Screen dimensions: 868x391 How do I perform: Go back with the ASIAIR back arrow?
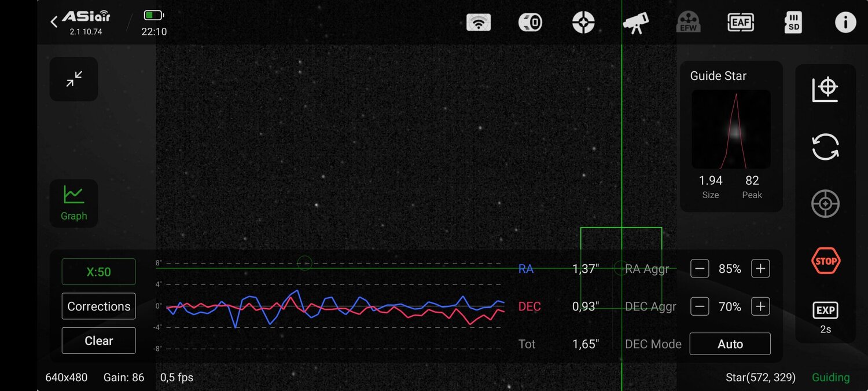[54, 22]
